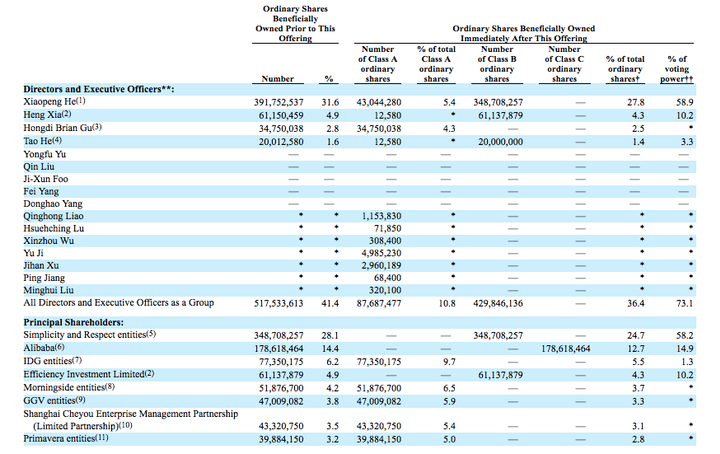Click the Principal Shareholders section heading
Viewport: 720px width, 454px height.
click(73, 322)
